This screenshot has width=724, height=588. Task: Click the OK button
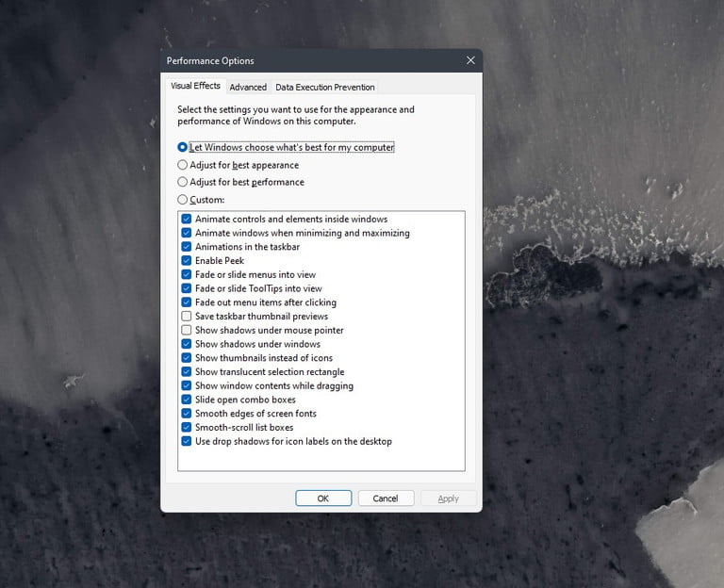[x=323, y=498]
